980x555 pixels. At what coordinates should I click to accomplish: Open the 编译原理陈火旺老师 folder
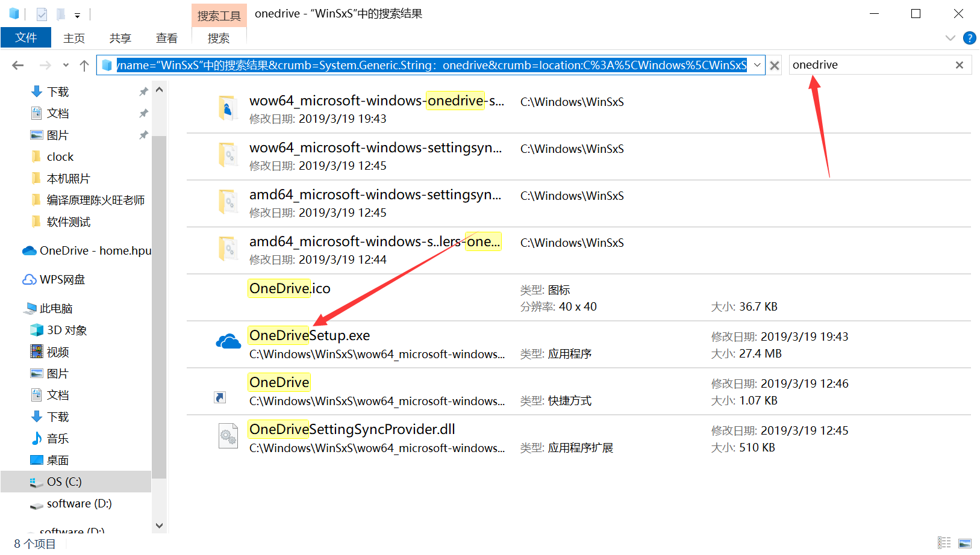[95, 200]
